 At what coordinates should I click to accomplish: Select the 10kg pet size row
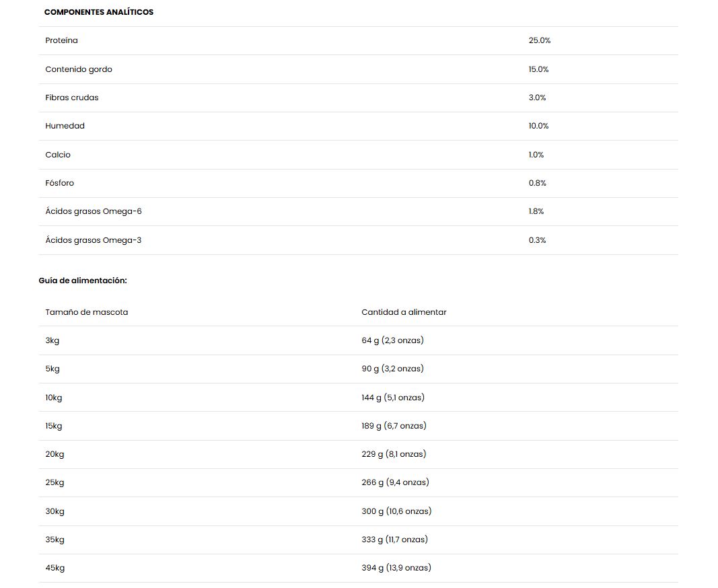point(359,398)
